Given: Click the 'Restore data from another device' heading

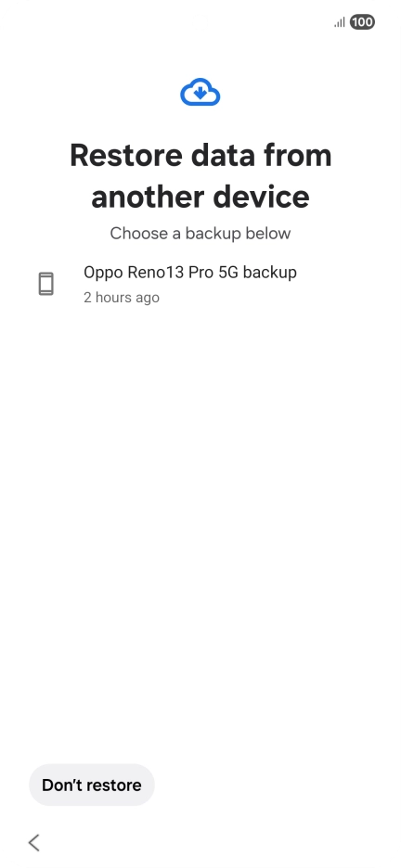Looking at the screenshot, I should [200, 176].
